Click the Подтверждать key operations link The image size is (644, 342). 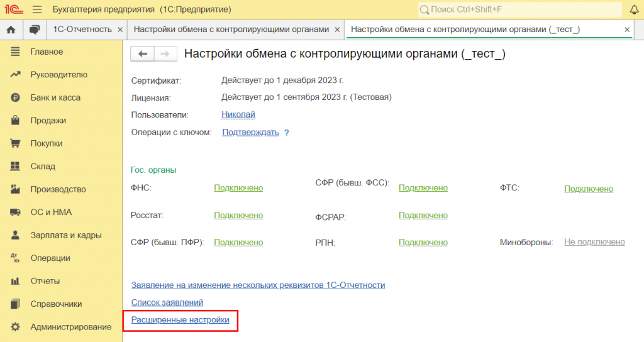click(x=250, y=133)
